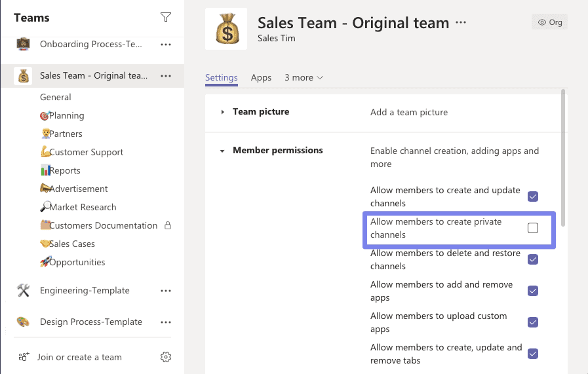Image resolution: width=588 pixels, height=374 pixels.
Task: Open more options for Onboarding Process team
Action: click(166, 45)
